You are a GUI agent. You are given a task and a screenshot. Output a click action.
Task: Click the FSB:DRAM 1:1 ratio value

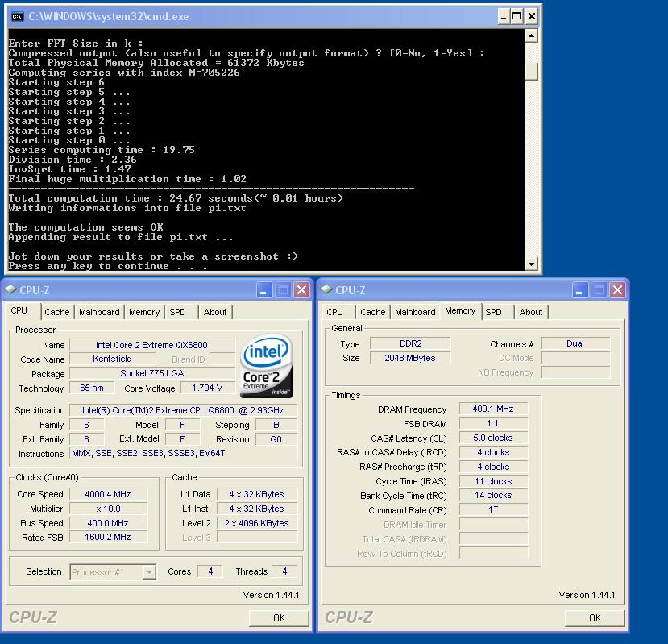click(x=493, y=424)
